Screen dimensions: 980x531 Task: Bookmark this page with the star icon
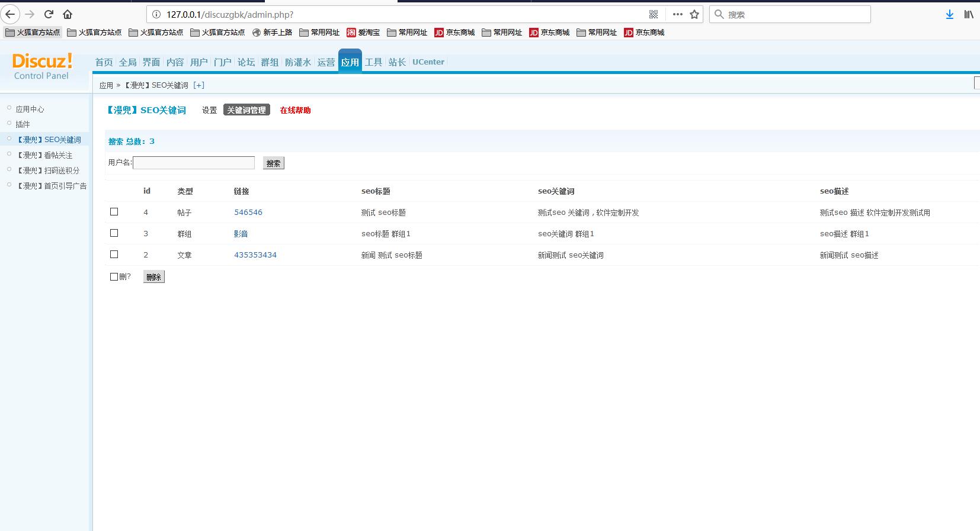pyautogui.click(x=694, y=14)
